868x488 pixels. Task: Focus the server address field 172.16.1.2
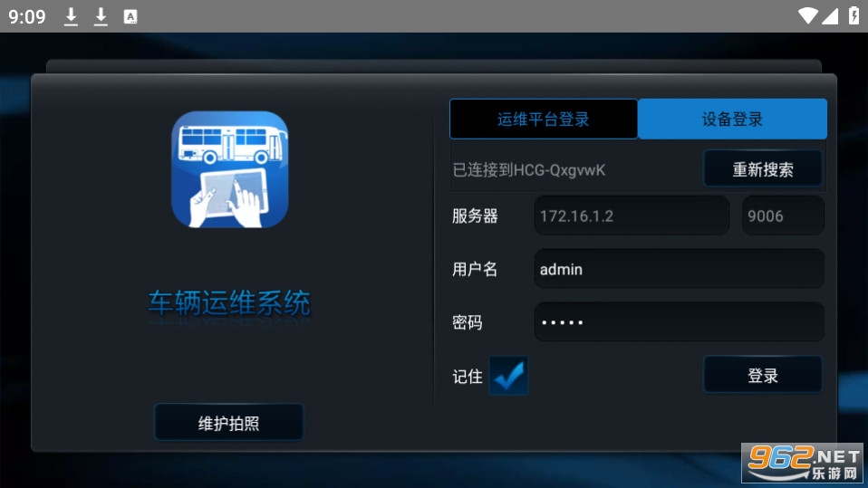click(x=632, y=215)
